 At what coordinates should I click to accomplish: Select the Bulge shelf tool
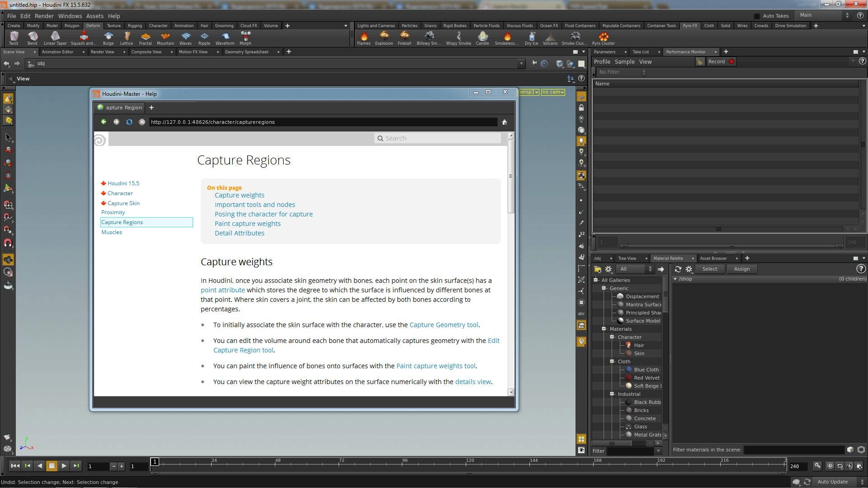[x=108, y=38]
